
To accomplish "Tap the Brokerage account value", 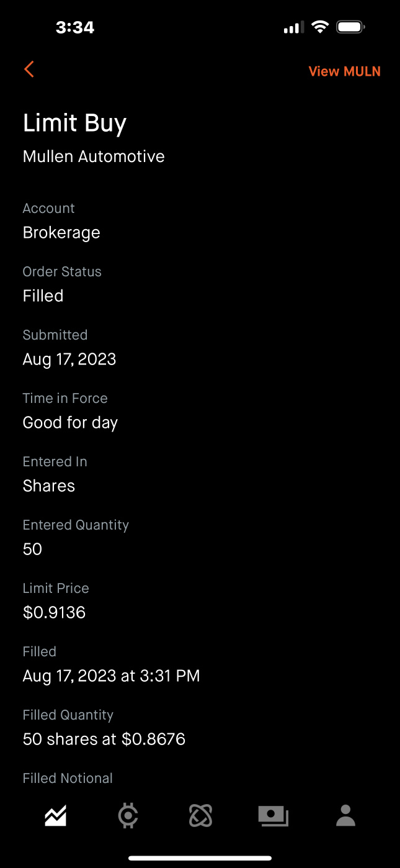I will pos(61,233).
